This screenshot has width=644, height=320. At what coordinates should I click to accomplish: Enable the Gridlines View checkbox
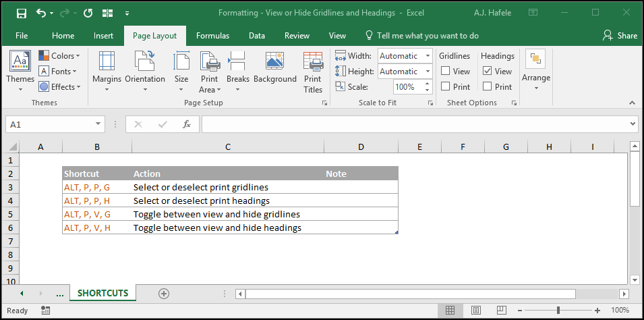tap(445, 71)
